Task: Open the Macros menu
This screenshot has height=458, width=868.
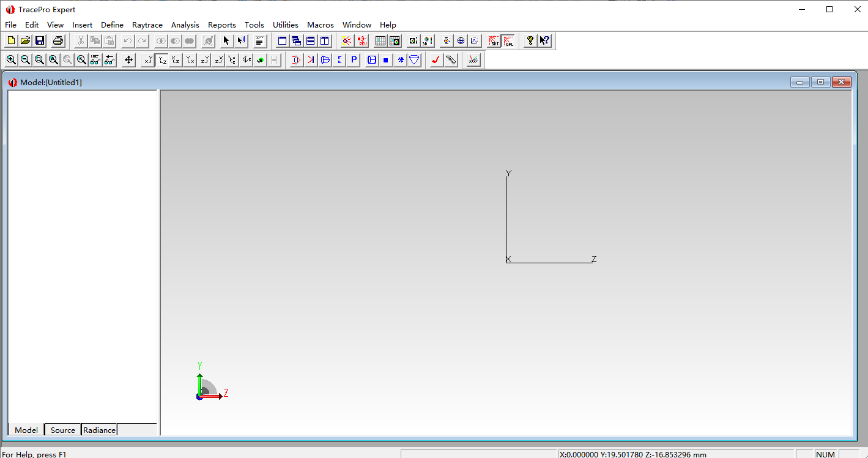Action: [x=321, y=25]
